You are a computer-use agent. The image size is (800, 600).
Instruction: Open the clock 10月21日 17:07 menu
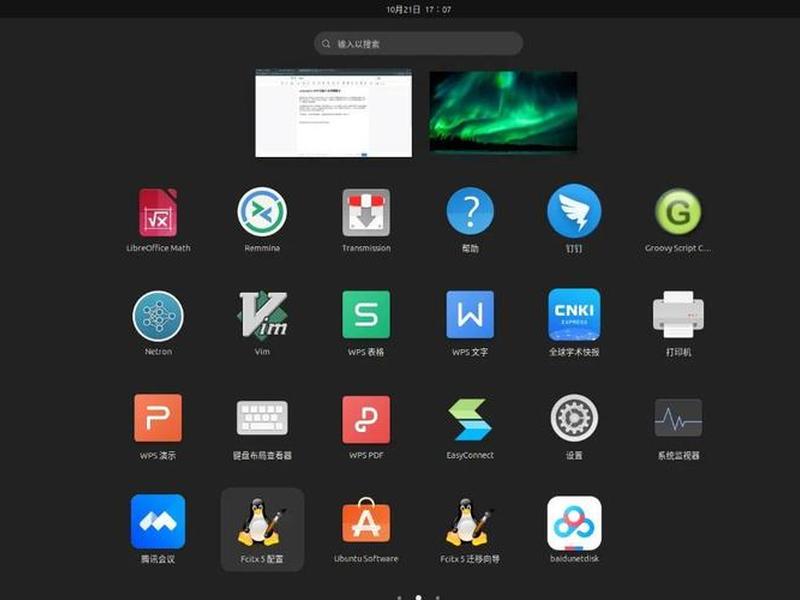tap(418, 9)
